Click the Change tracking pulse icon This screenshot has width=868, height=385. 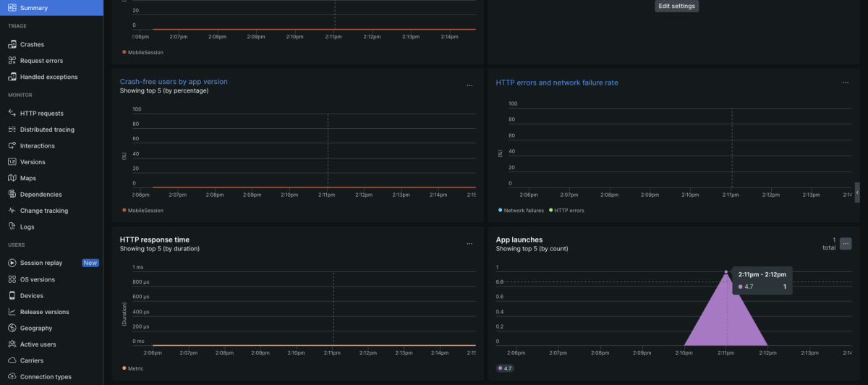coord(12,211)
